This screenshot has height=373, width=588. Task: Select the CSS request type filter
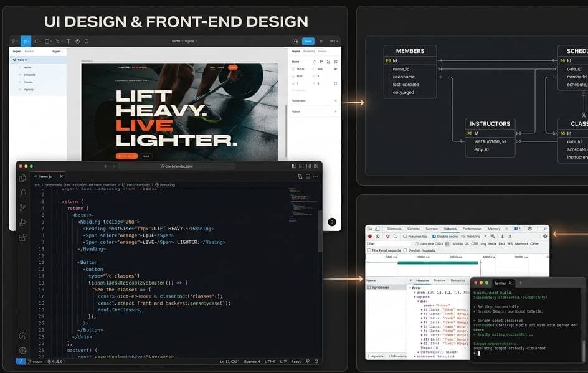tap(475, 243)
